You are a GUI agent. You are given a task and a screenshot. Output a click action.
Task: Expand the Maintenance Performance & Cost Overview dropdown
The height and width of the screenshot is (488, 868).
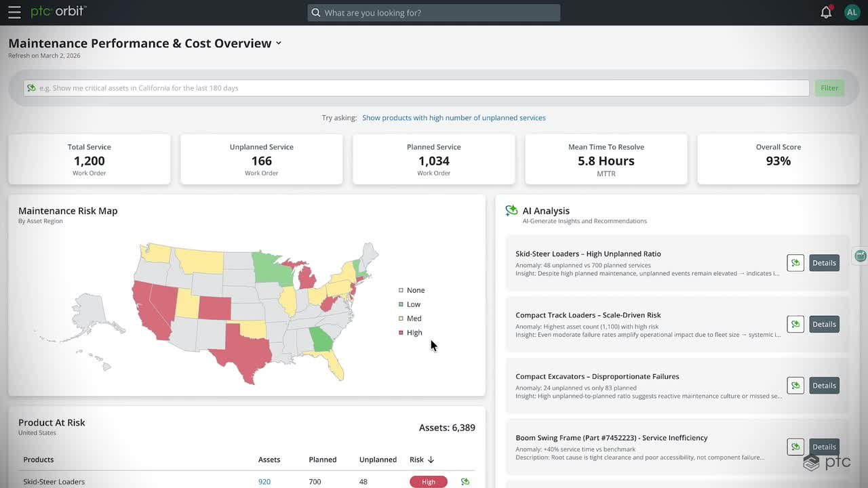278,43
